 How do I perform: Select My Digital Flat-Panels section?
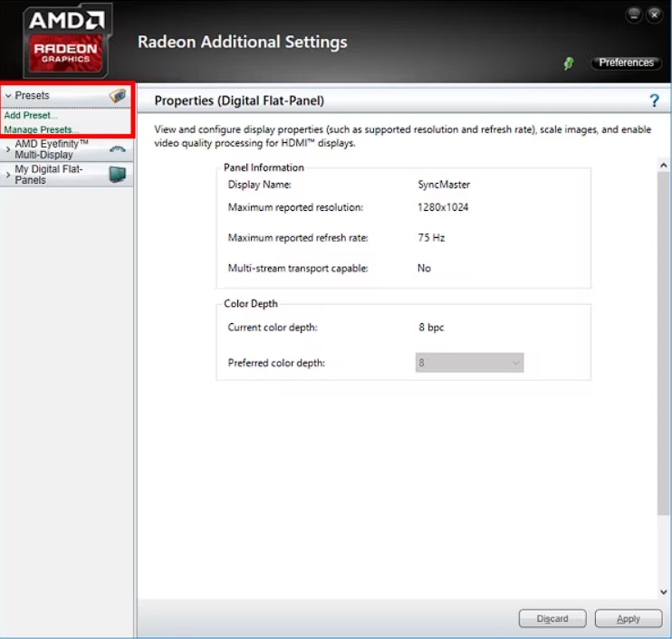pyautogui.click(x=66, y=175)
